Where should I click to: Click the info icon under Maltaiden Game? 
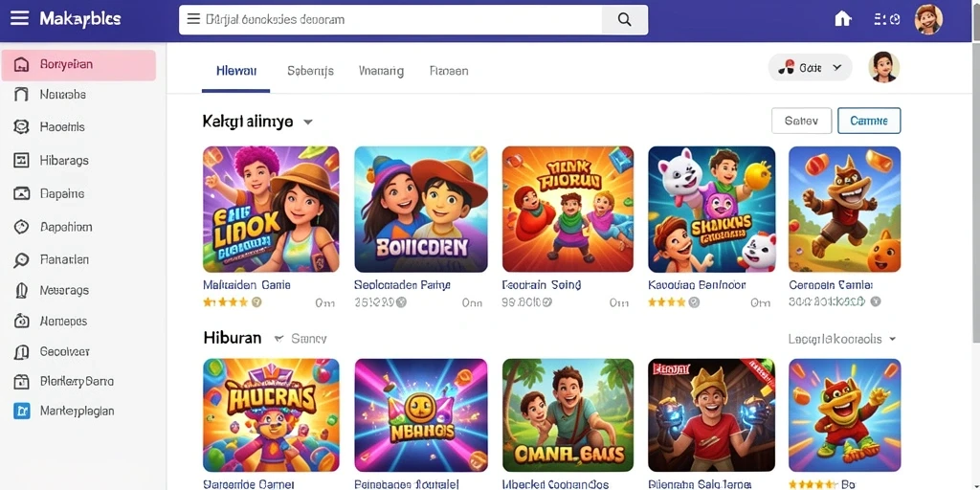pos(256,302)
